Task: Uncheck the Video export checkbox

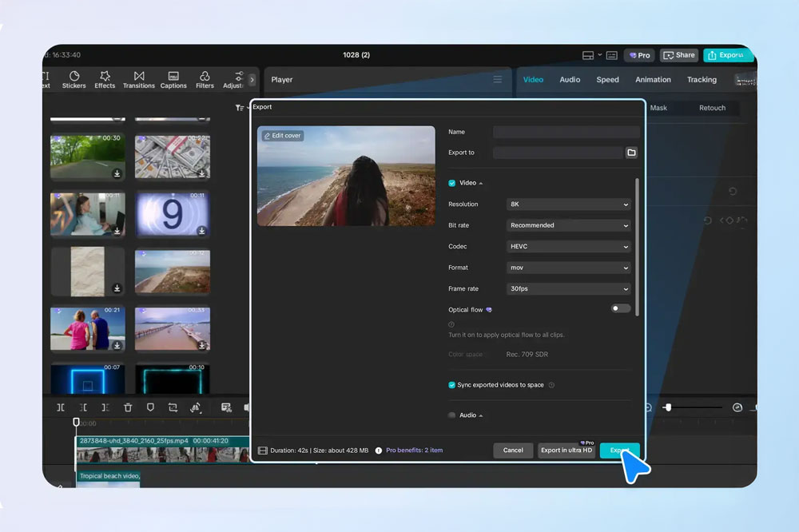Action: tap(452, 183)
